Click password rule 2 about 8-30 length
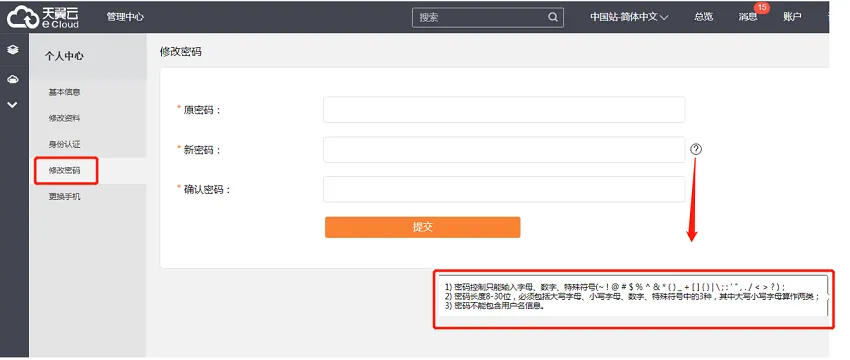The image size is (850, 360). point(632,296)
